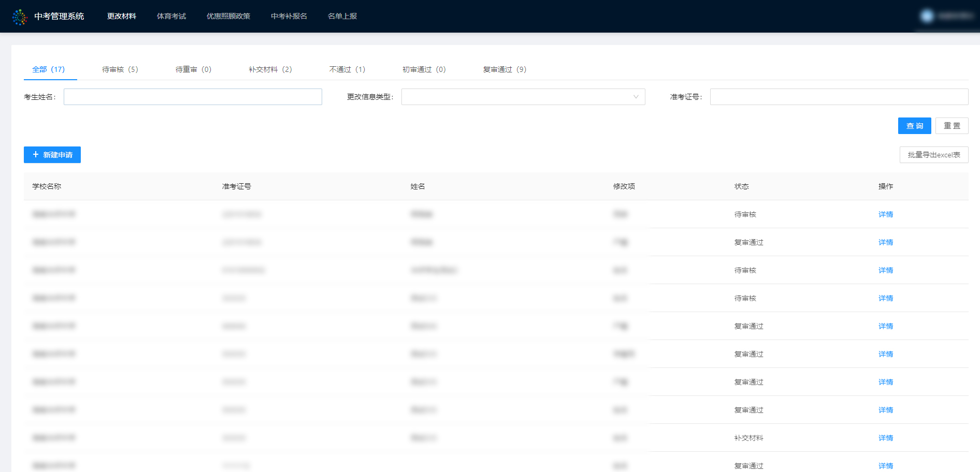Open the user avatar in top right

point(927,16)
